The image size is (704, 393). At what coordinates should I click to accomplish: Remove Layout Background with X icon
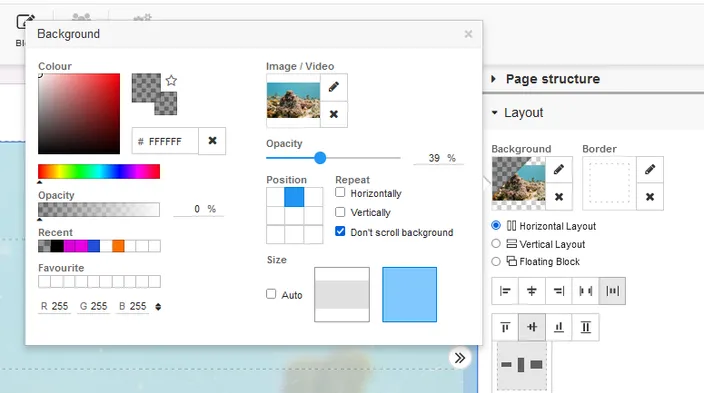pyautogui.click(x=559, y=197)
